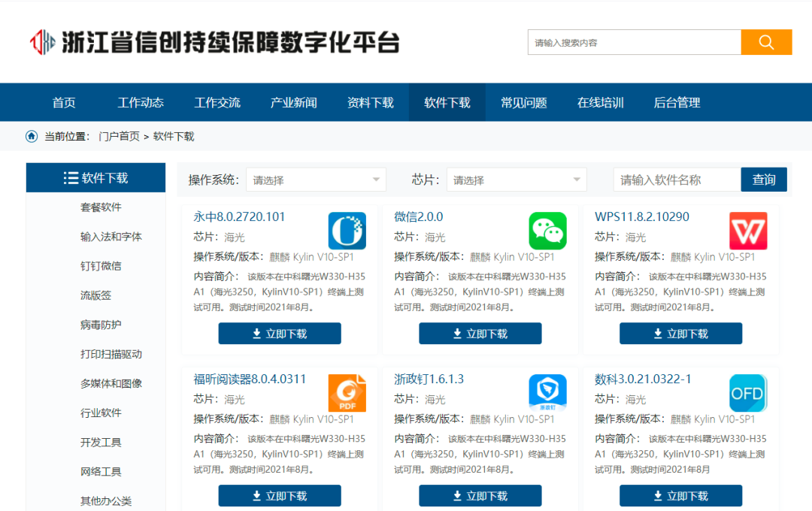Download 福昕阅读器8.0.4.0311 with 立即下载
Viewport: 812px width, 511px height.
point(280,495)
